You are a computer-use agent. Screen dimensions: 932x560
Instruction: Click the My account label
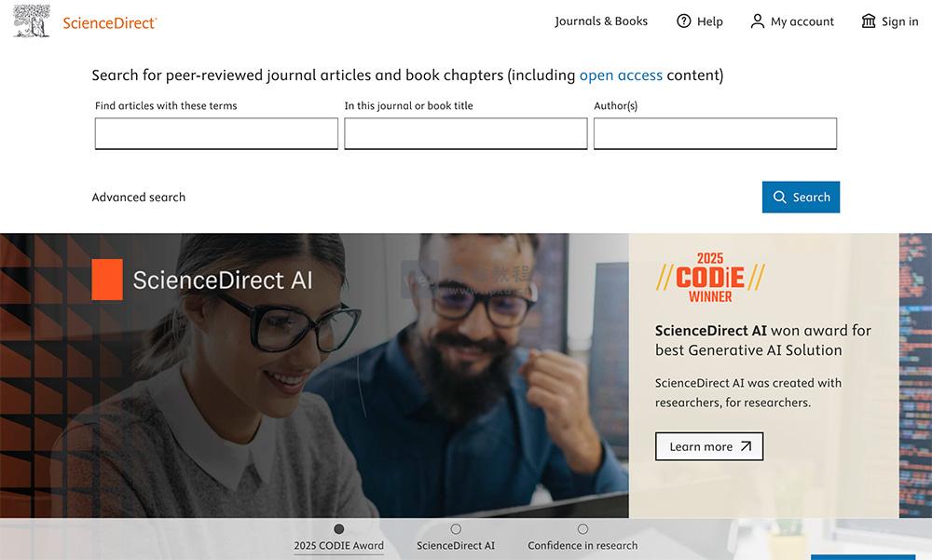point(802,21)
